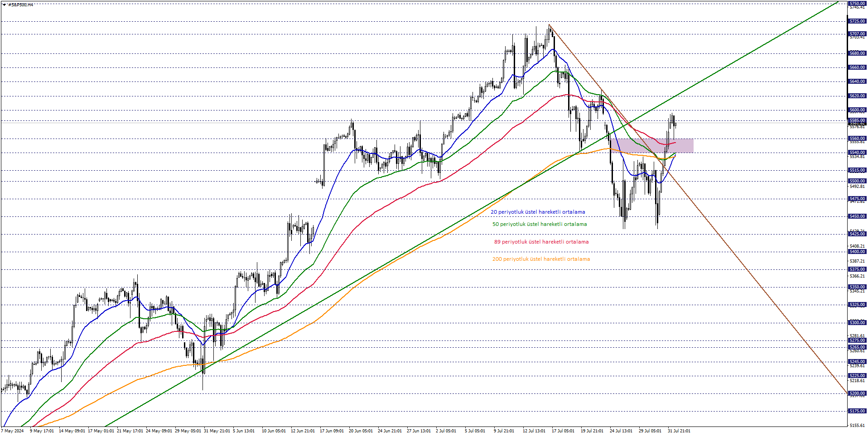
Task: Click the 24 May 09:01 time axis label
Action: click(159, 431)
